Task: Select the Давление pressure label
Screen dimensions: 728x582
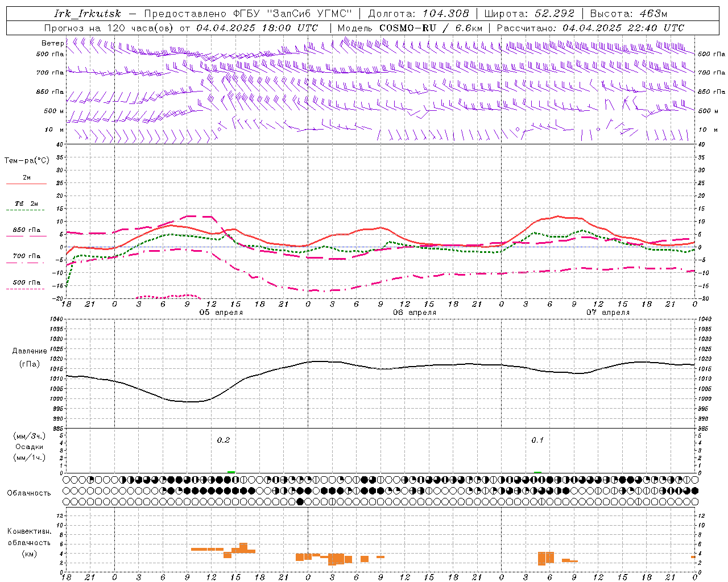Action: [30, 351]
